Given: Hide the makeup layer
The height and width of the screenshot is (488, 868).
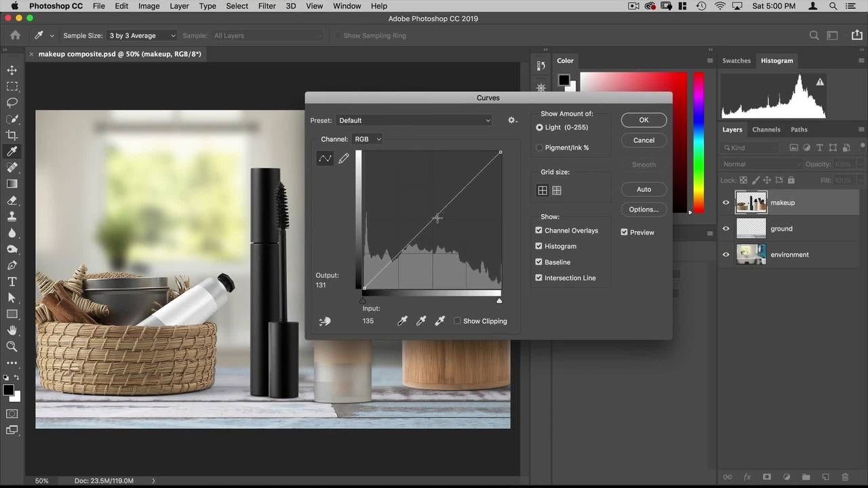Looking at the screenshot, I should tap(726, 203).
